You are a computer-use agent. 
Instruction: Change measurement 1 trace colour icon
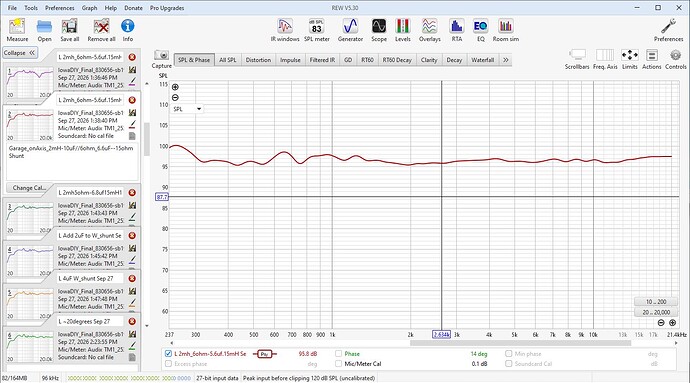(132, 81)
